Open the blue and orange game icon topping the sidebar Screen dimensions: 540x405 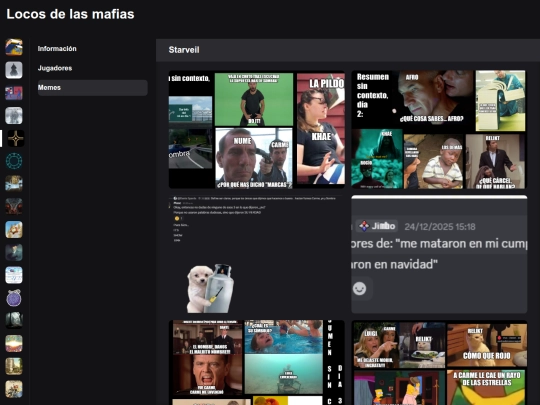14,47
